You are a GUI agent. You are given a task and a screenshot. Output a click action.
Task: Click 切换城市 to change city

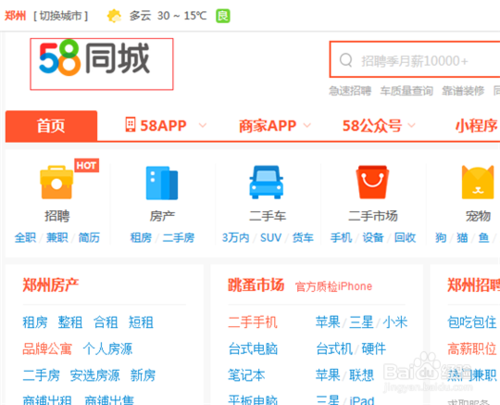pyautogui.click(x=61, y=16)
